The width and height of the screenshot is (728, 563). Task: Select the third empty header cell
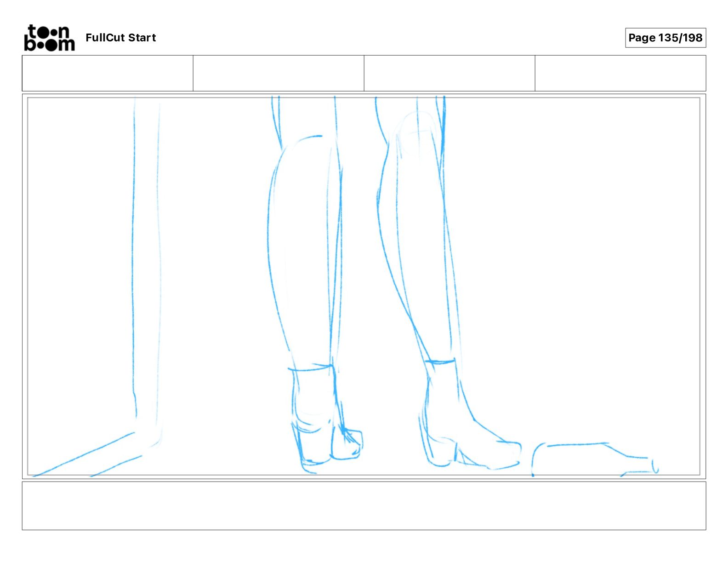[449, 73]
